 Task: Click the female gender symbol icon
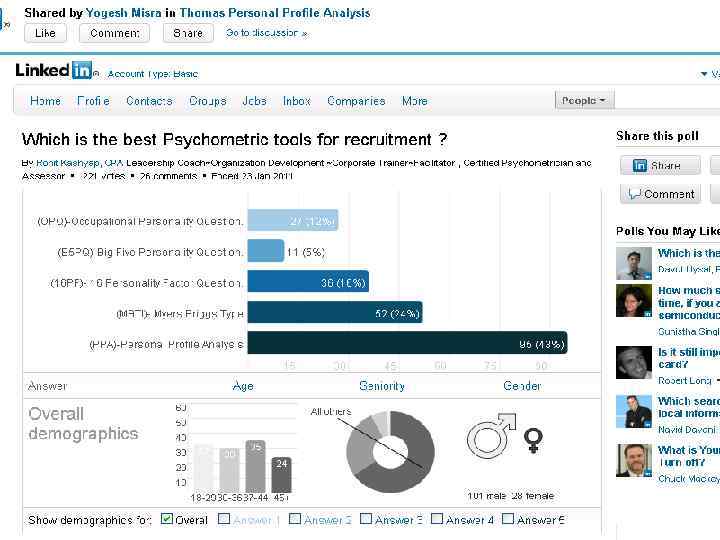533,440
